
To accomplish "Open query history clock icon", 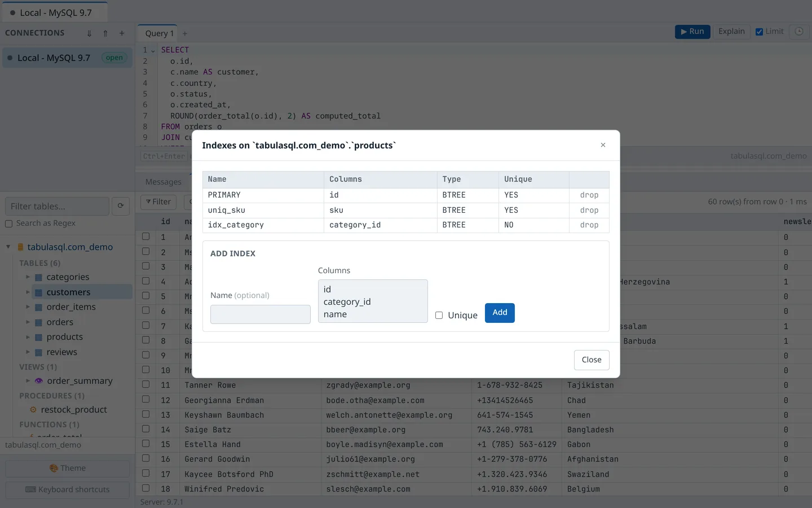I will pyautogui.click(x=799, y=32).
